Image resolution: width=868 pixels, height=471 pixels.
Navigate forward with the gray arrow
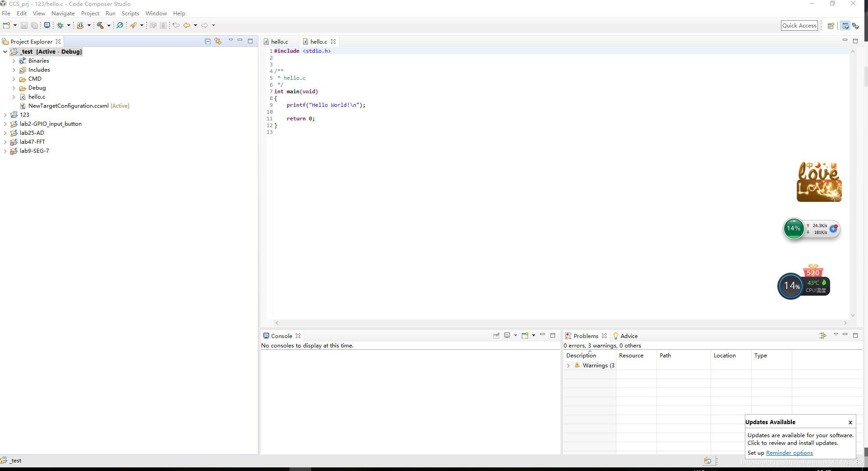pyautogui.click(x=204, y=25)
